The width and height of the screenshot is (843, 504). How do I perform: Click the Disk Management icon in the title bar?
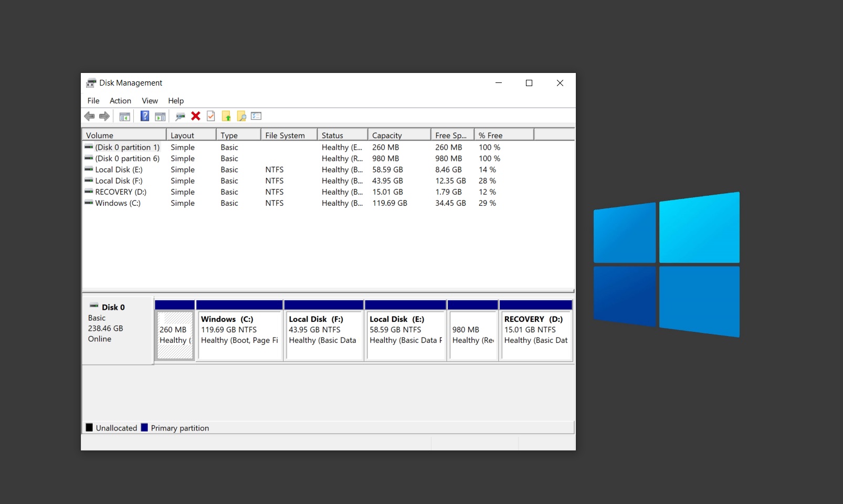click(90, 82)
